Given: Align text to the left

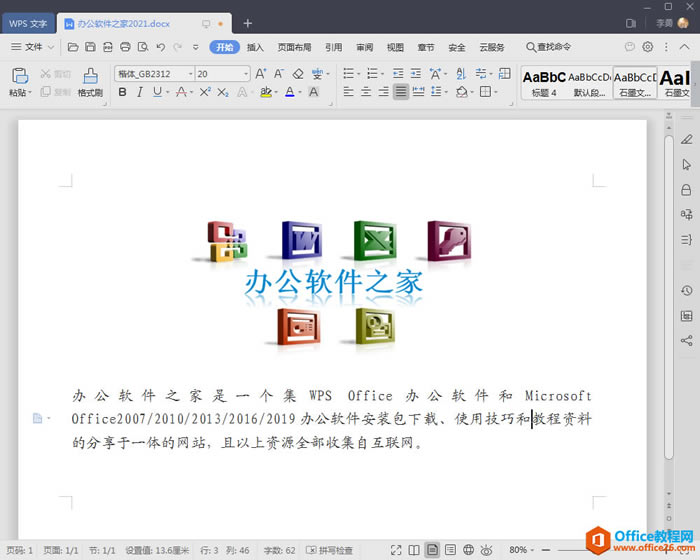Looking at the screenshot, I should point(349,92).
